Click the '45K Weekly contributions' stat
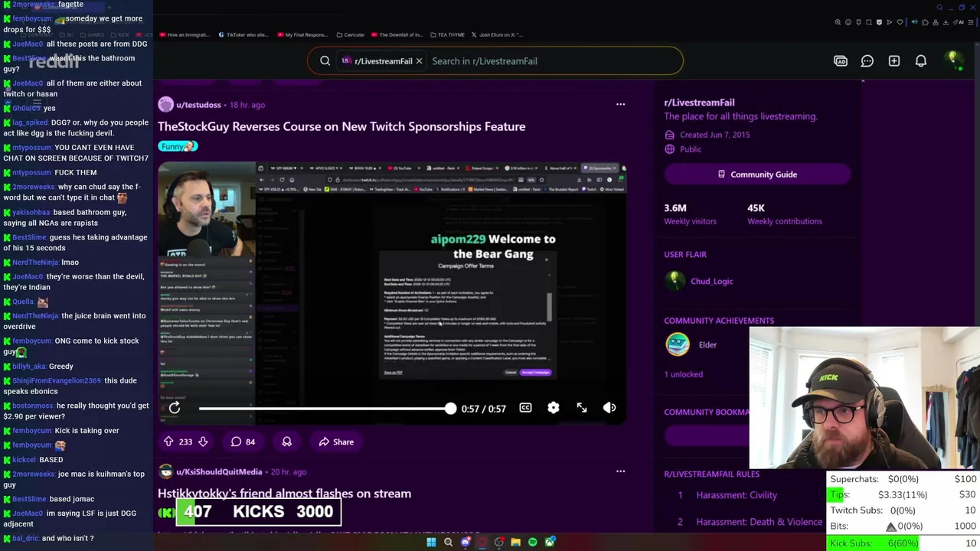This screenshot has height=551, width=980. (785, 214)
